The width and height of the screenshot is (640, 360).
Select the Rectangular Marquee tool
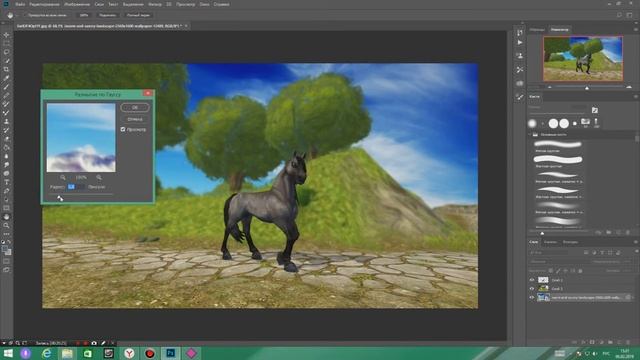click(6, 44)
